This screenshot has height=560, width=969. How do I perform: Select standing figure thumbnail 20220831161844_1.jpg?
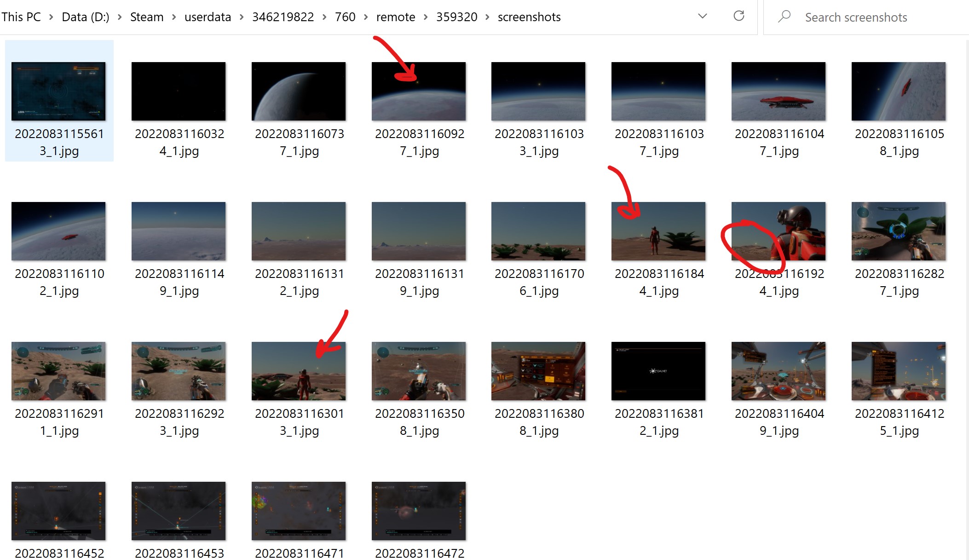[658, 231]
